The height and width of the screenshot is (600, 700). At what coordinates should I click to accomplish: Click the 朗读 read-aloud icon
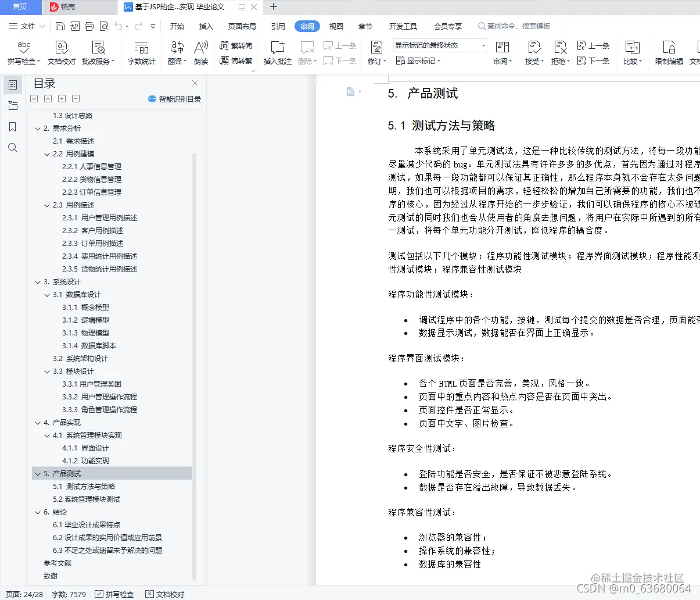click(x=201, y=52)
